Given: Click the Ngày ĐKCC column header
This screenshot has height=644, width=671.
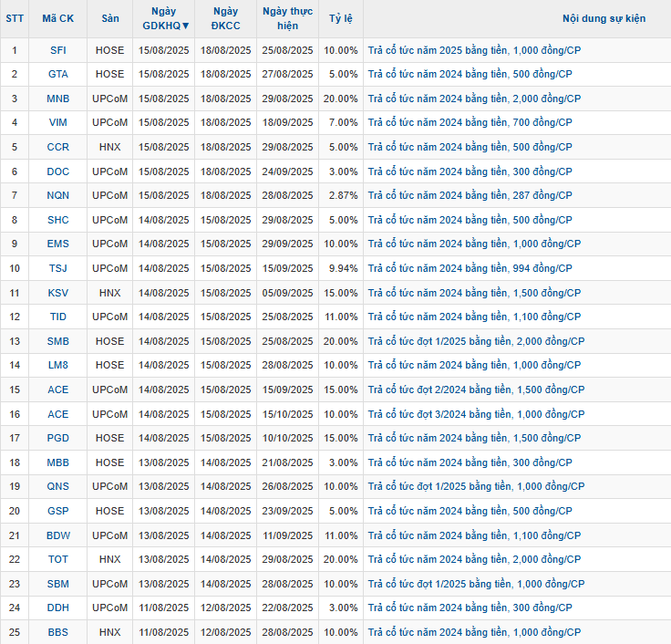Looking at the screenshot, I should (225, 18).
